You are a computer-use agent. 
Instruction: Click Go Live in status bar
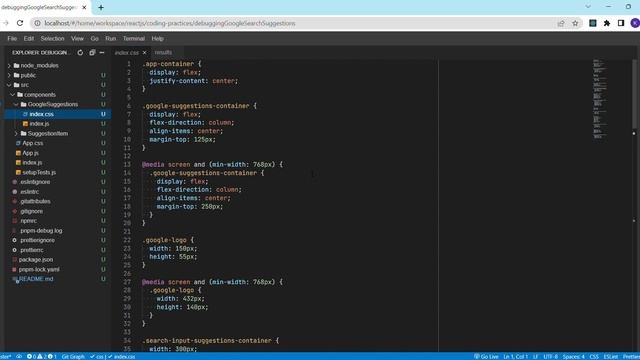(x=486, y=356)
